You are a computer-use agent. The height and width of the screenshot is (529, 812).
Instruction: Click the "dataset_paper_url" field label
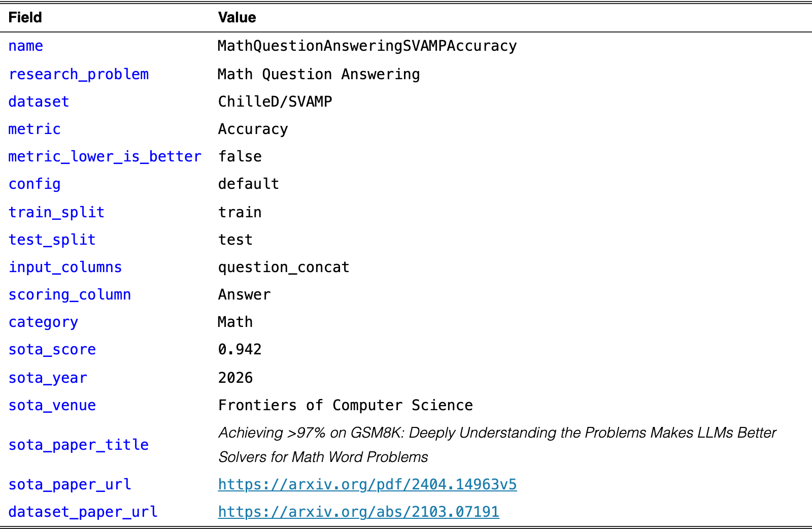(83, 512)
